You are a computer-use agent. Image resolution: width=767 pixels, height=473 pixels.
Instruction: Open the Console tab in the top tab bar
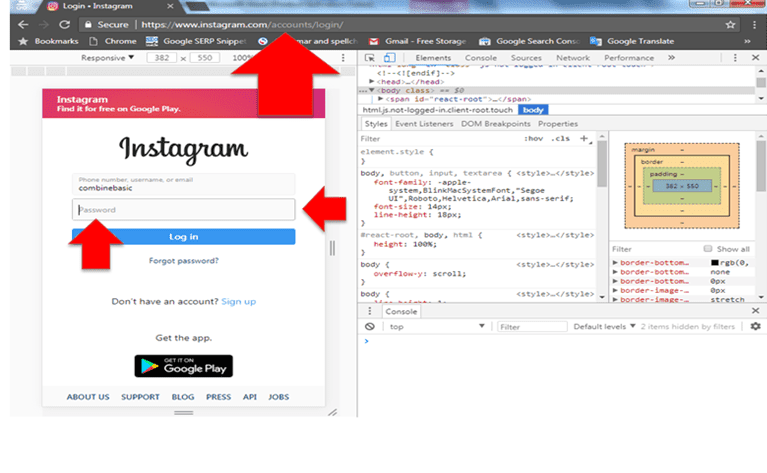pyautogui.click(x=481, y=58)
